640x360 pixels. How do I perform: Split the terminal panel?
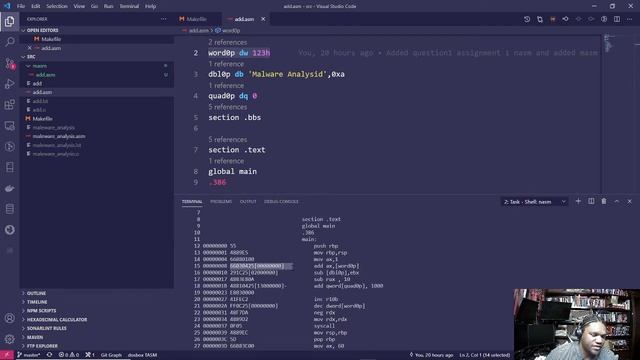(x=591, y=201)
